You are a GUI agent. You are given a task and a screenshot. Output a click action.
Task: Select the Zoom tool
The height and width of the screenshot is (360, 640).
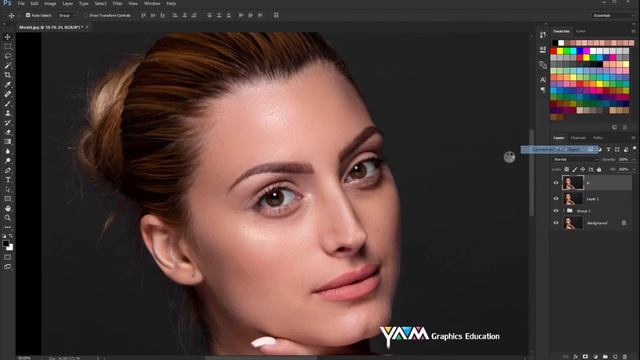pyautogui.click(x=8, y=218)
